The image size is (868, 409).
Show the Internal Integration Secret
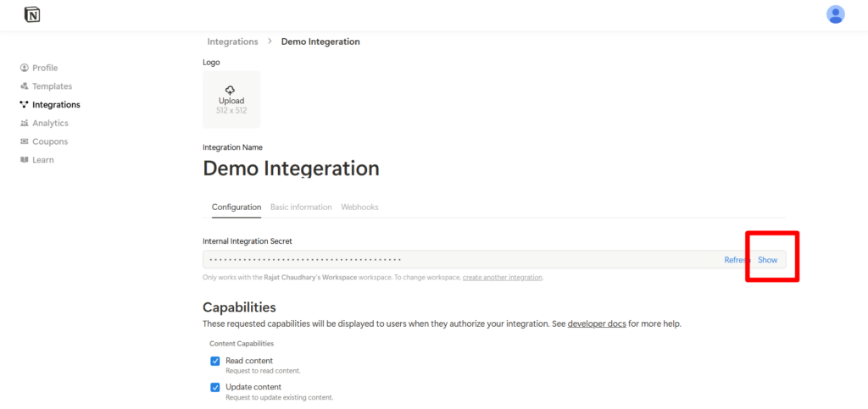(x=768, y=260)
